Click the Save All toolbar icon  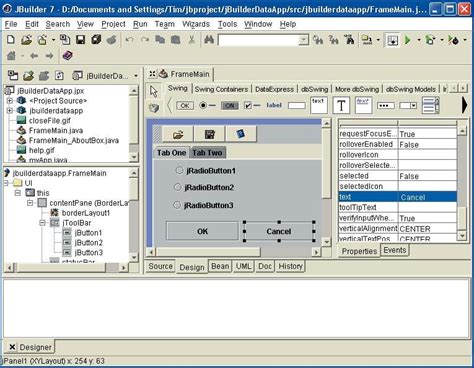(96, 40)
